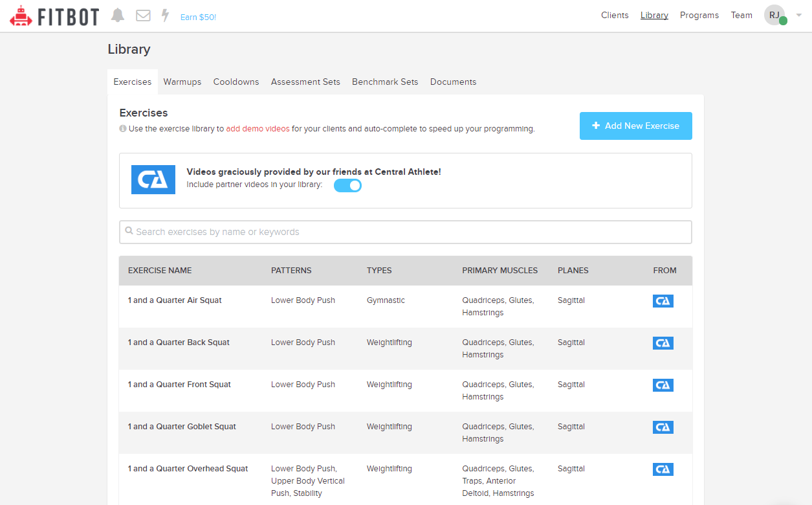Screen dimensions: 812x505
Task: Click Central Athlete badge for Air Squat row
Action: tap(663, 301)
